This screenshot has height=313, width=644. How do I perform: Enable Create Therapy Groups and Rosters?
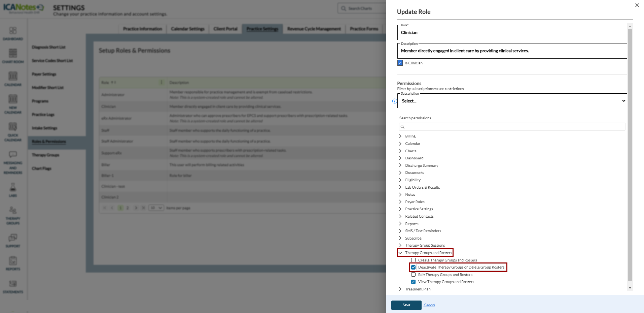[x=413, y=260]
